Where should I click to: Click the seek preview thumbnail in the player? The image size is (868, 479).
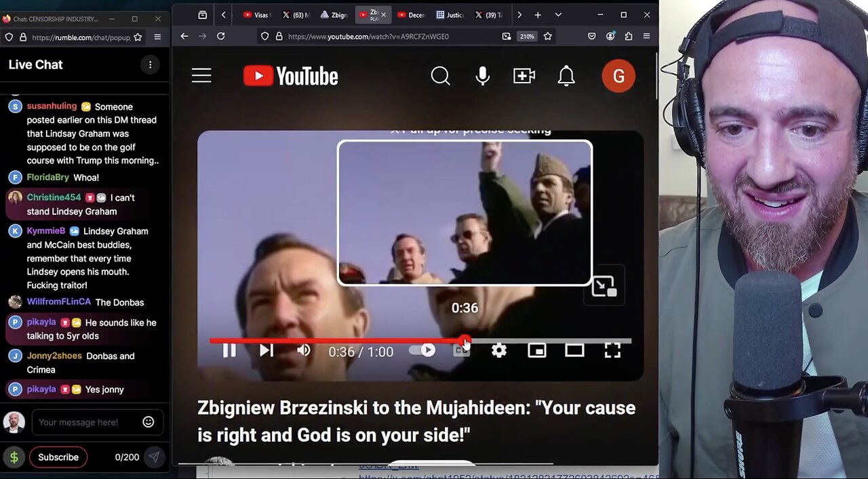coord(465,213)
